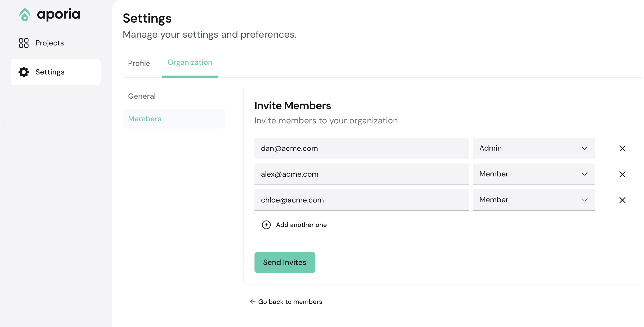Open the Admin role dropdown for dan
This screenshot has width=644, height=327.
(x=534, y=148)
